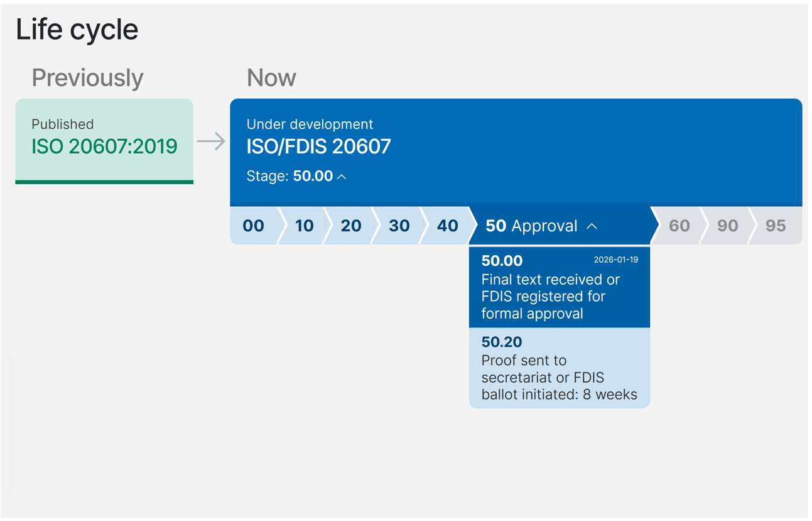Screen dimensions: 812x521
Task: Collapse the Stage 50.00 chevron in blue card
Action: pos(342,177)
